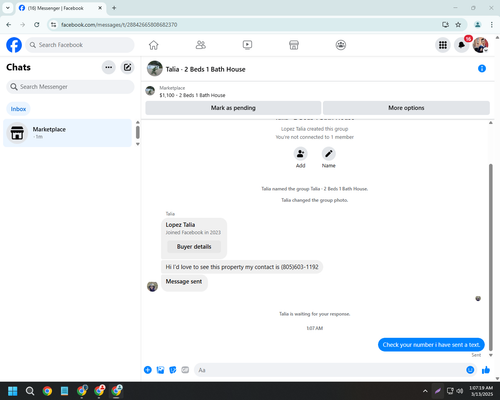This screenshot has width=500, height=400.
Task: Open the Chrome profile icon
Action: pyautogui.click(x=477, y=25)
